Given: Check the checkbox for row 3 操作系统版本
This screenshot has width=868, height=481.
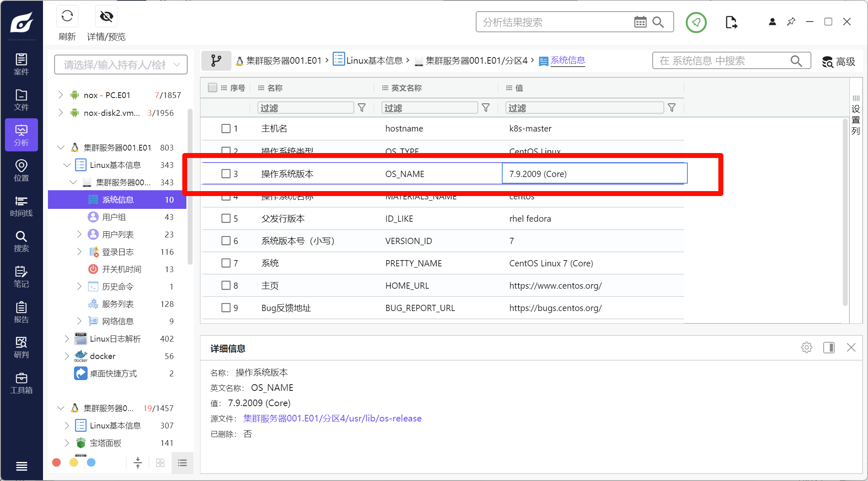Looking at the screenshot, I should point(226,174).
